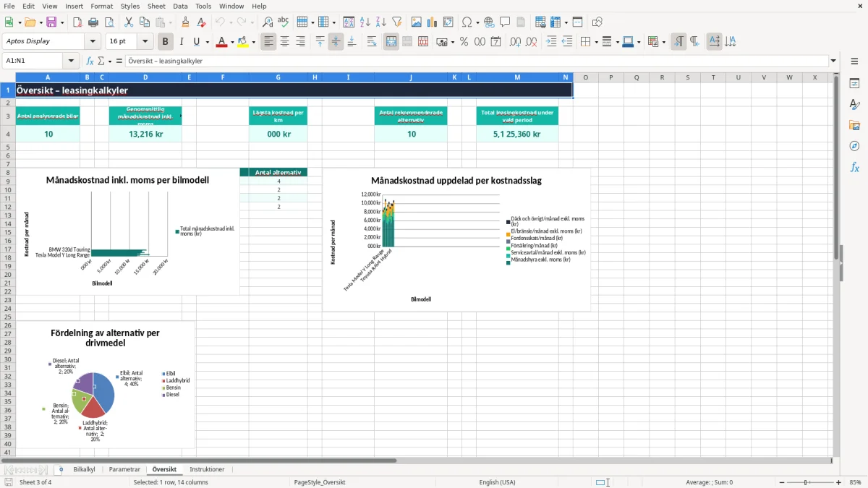Viewport: 868px width, 488px height.
Task: Open the sidebar Styles panel
Action: [x=854, y=104]
